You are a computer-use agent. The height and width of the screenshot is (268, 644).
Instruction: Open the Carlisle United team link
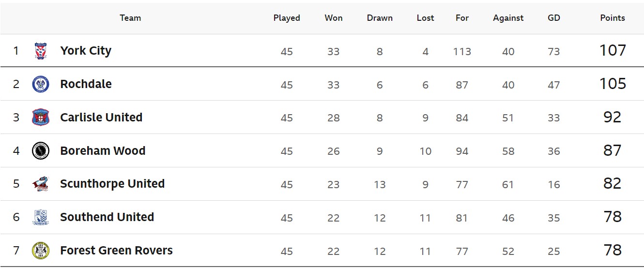pyautogui.click(x=101, y=118)
